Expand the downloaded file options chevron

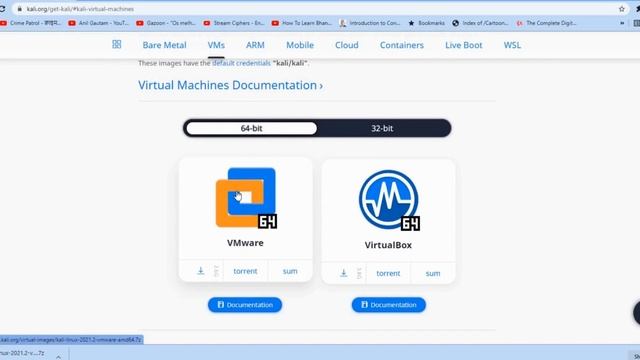click(x=58, y=356)
